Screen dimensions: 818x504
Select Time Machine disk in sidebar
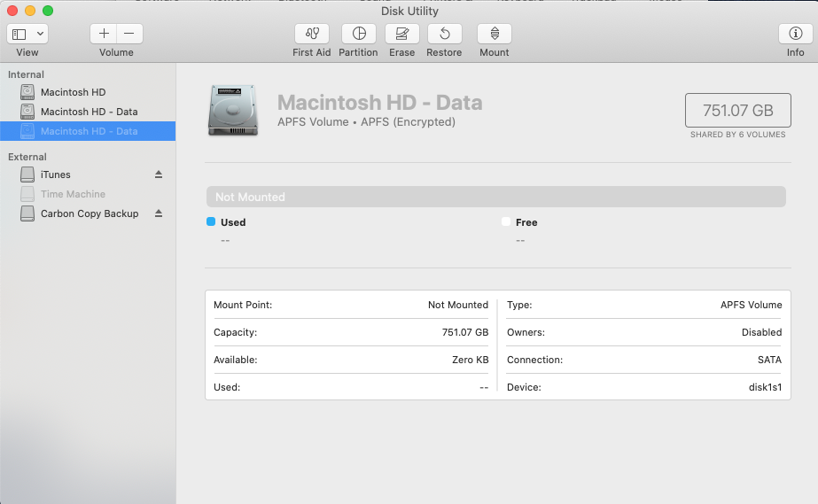tap(88, 194)
